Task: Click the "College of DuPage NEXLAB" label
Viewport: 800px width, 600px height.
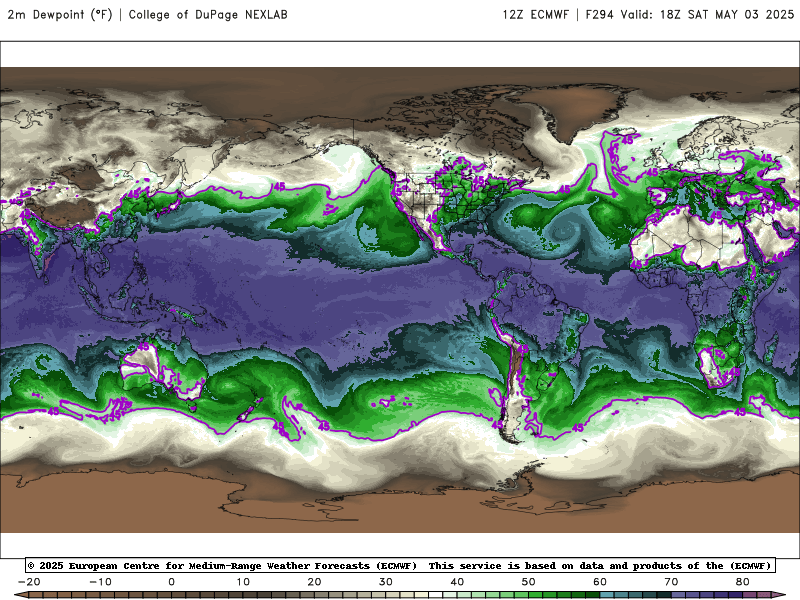Action: coord(208,15)
